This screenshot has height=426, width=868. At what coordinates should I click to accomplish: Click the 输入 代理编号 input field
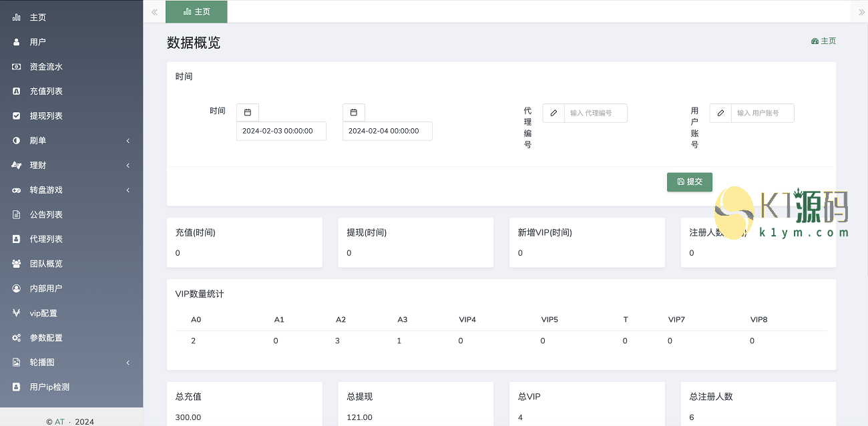coord(596,114)
